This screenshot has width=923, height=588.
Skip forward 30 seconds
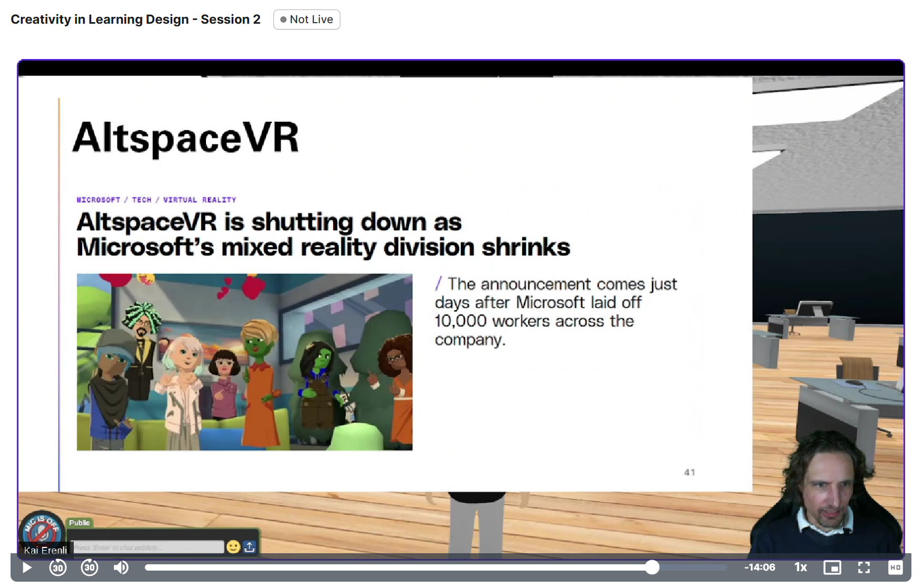pyautogui.click(x=90, y=567)
